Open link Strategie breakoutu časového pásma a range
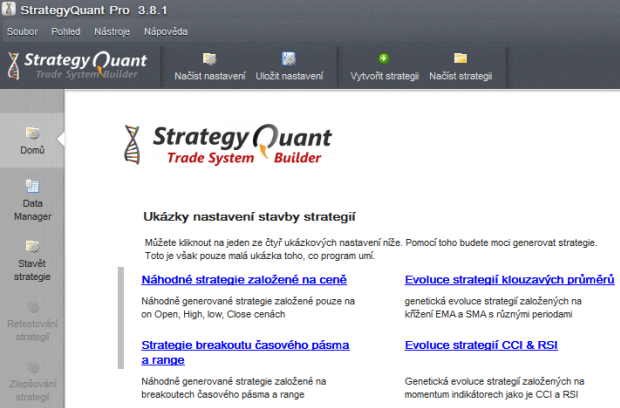620x408 pixels. pos(245,352)
